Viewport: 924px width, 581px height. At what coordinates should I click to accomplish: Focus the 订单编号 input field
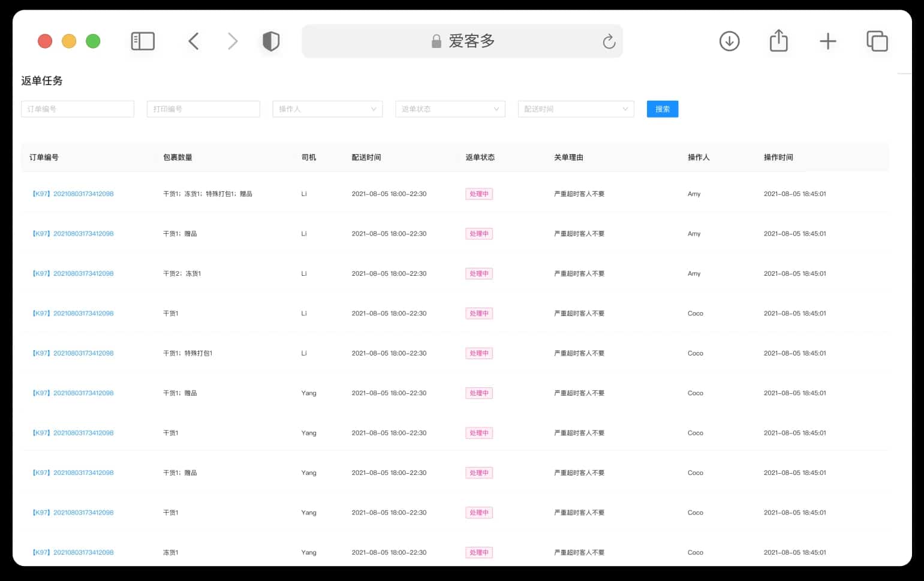tap(77, 109)
